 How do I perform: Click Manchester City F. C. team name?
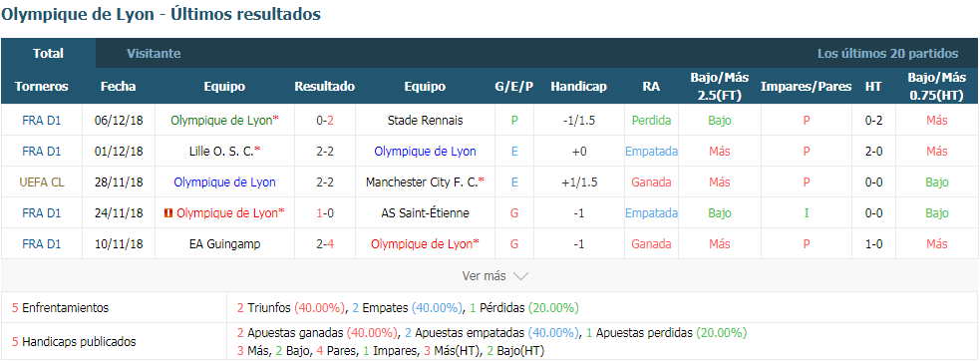425,182
